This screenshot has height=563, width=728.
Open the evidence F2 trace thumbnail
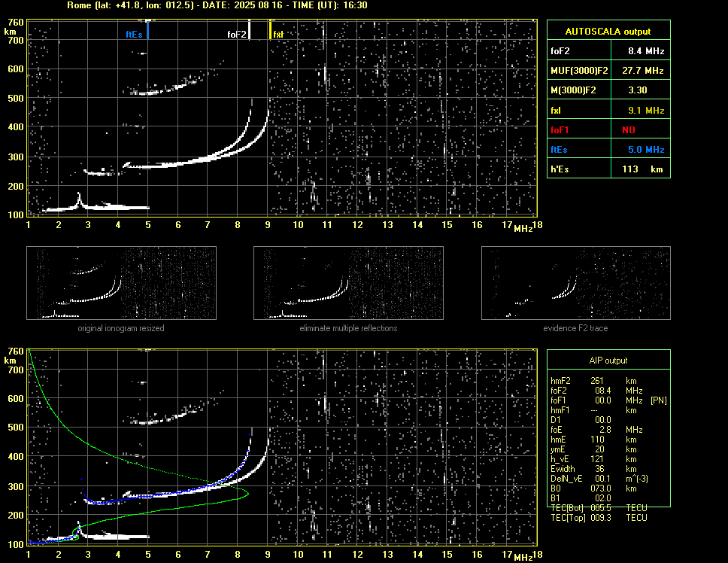[576, 283]
